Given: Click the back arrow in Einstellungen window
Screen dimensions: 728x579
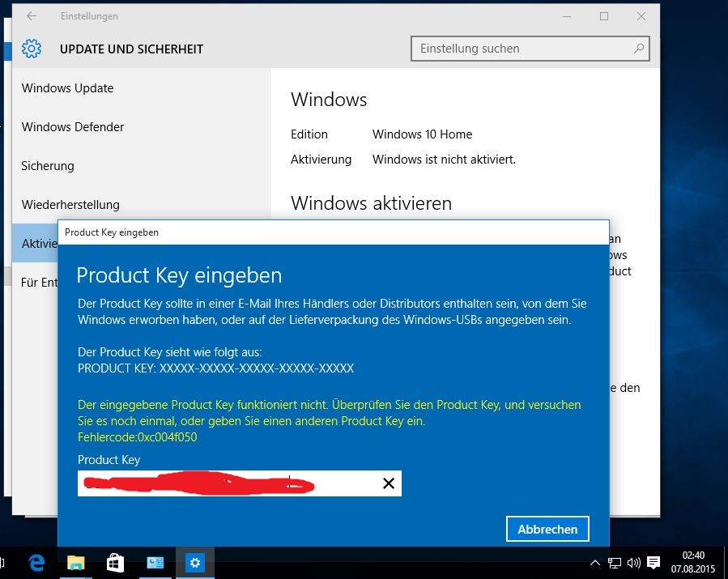Looking at the screenshot, I should [x=31, y=15].
